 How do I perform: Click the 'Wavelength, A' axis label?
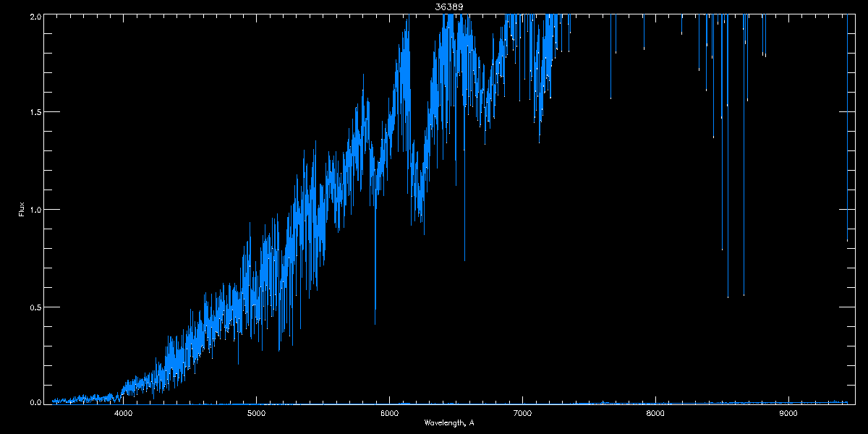point(449,423)
